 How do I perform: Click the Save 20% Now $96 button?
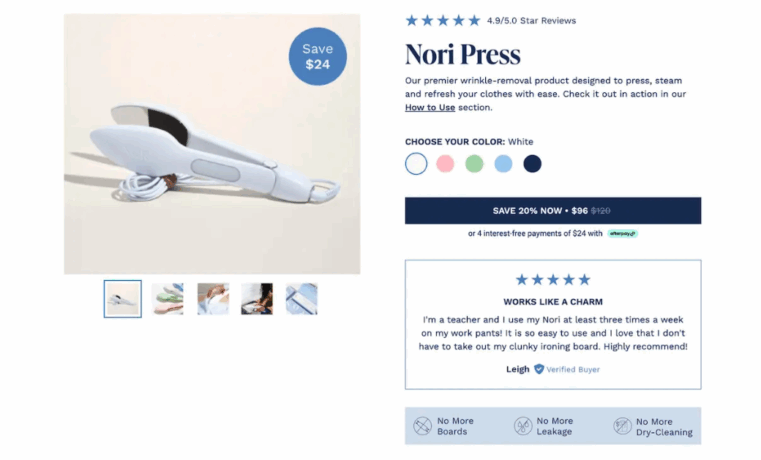[553, 211]
